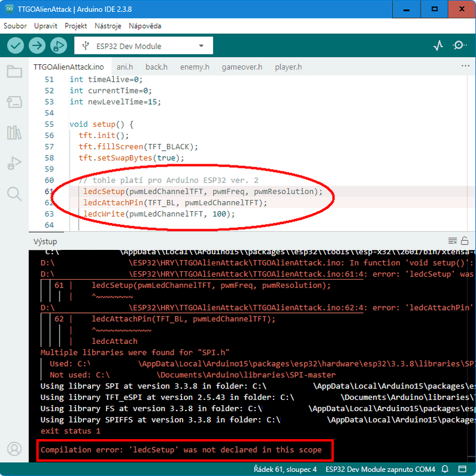Open notifications bell in status bar
Image resolution: width=476 pixels, height=476 pixels.
[444, 469]
